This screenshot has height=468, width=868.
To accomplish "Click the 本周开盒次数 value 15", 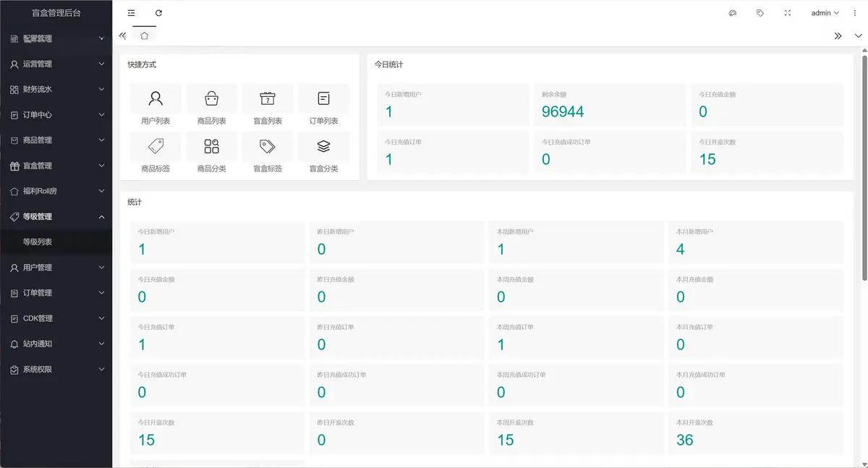I will [x=506, y=440].
